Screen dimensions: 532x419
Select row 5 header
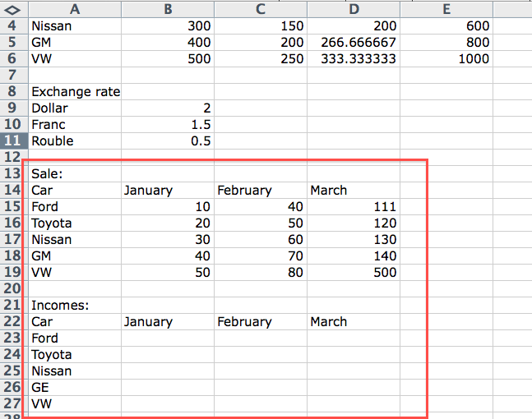click(x=14, y=42)
